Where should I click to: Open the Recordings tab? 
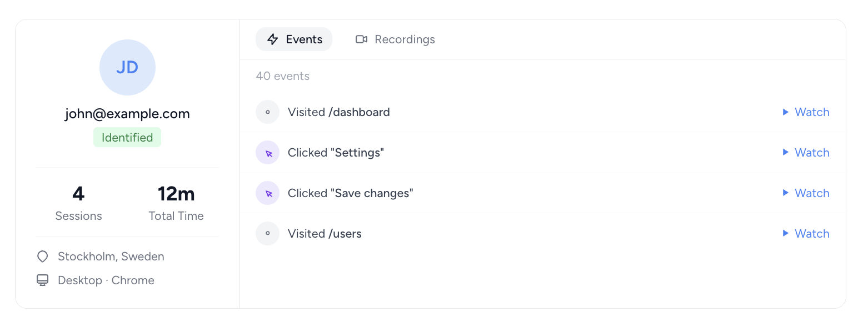(x=395, y=39)
